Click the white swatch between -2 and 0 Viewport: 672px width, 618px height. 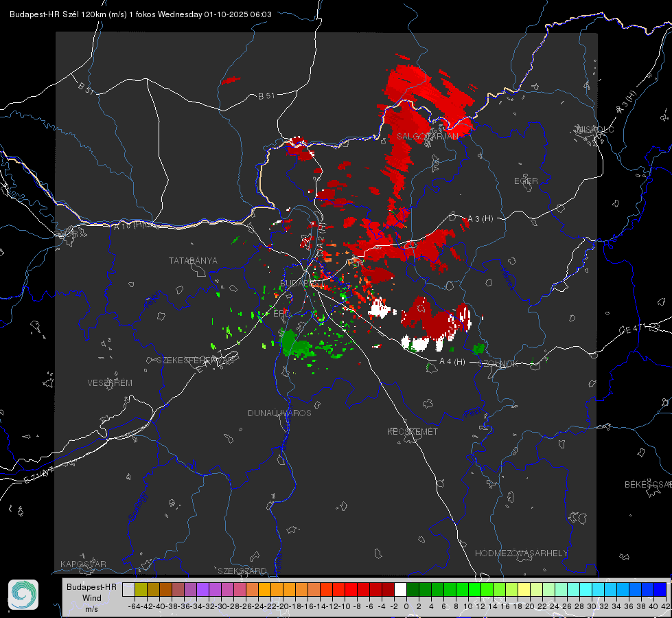coord(400,589)
